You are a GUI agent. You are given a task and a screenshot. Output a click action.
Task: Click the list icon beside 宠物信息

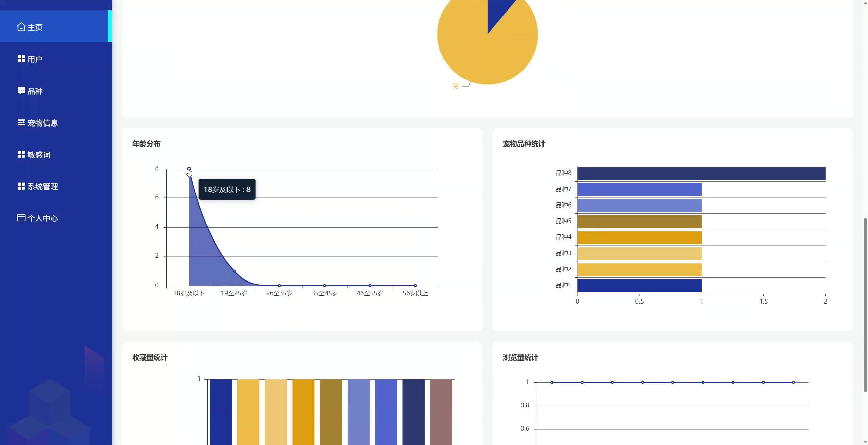pos(21,122)
